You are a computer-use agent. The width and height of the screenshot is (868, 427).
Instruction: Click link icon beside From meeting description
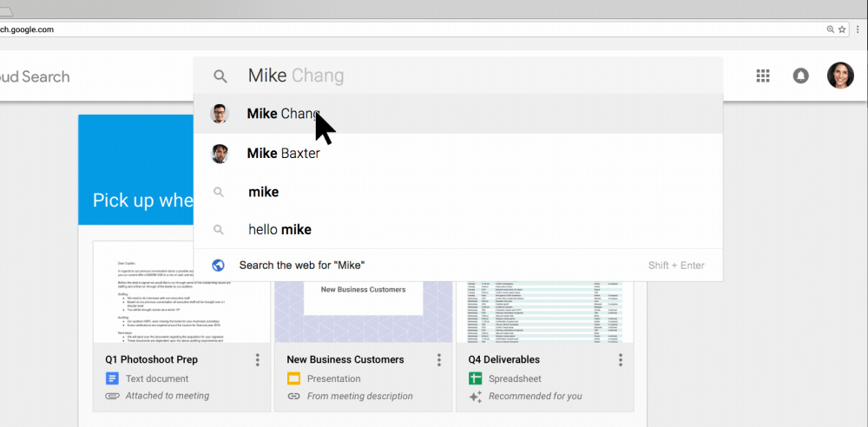click(293, 396)
